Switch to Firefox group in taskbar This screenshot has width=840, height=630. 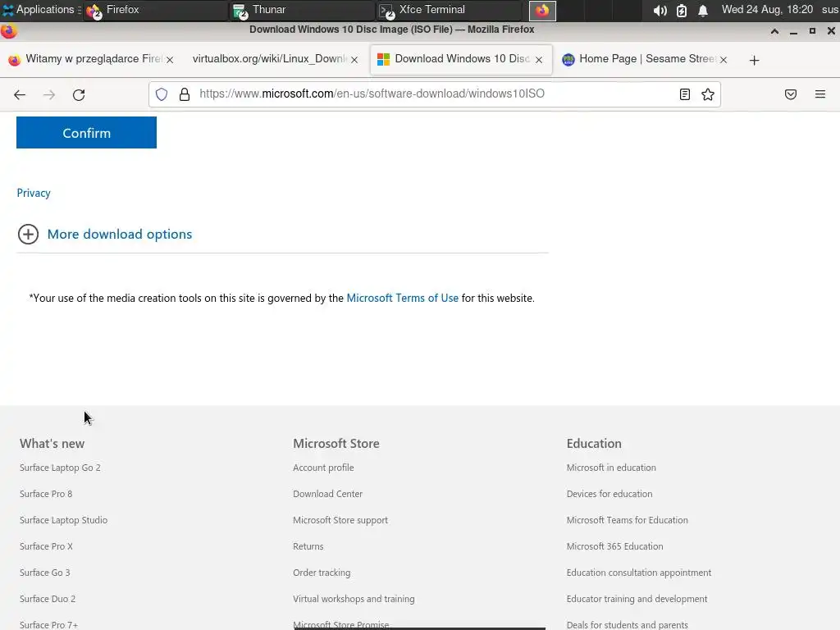coord(155,10)
